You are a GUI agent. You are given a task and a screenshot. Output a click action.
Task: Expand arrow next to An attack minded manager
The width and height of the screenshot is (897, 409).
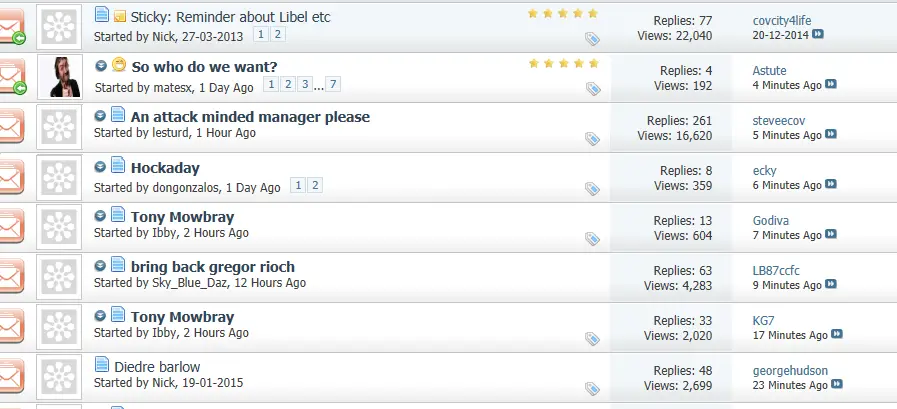click(100, 116)
